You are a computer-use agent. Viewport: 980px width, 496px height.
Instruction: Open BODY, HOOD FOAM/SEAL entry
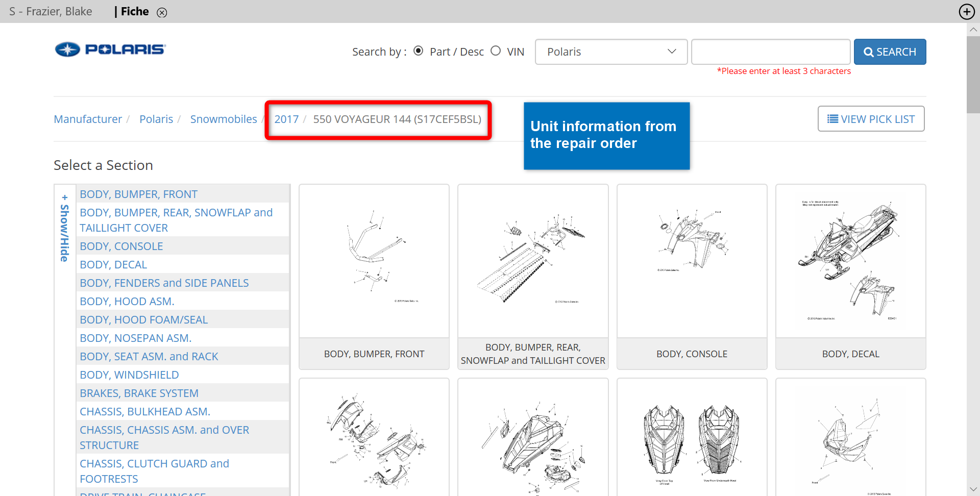click(144, 320)
